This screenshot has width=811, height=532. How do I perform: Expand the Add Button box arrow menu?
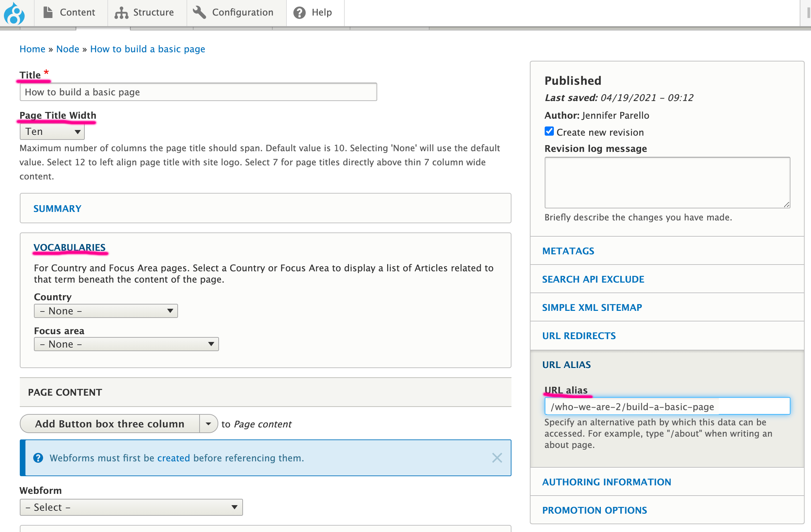208,424
